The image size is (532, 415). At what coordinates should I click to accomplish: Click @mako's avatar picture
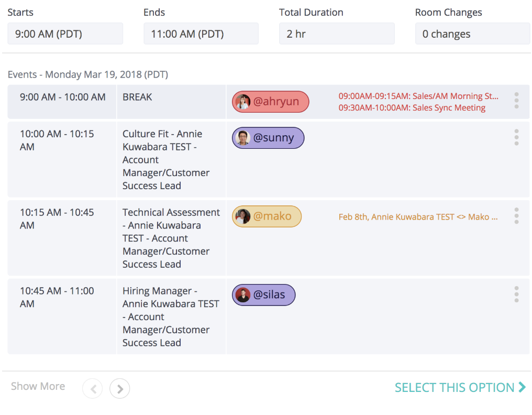click(x=242, y=216)
